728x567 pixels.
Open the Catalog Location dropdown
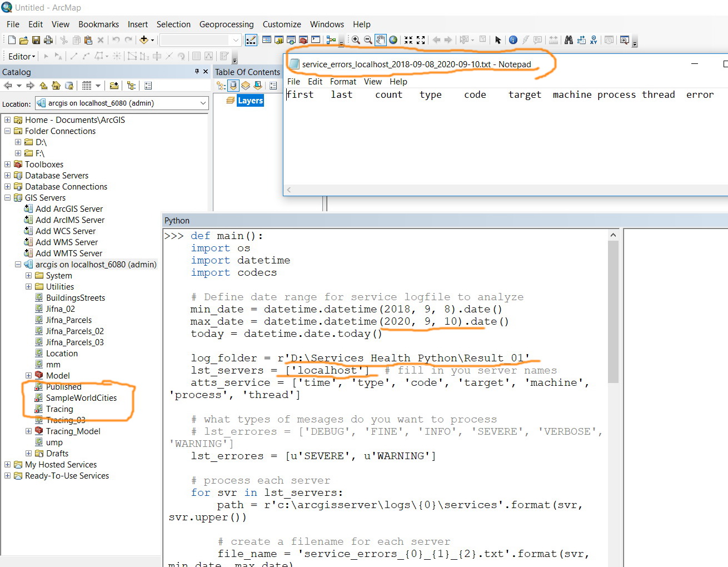[203, 103]
